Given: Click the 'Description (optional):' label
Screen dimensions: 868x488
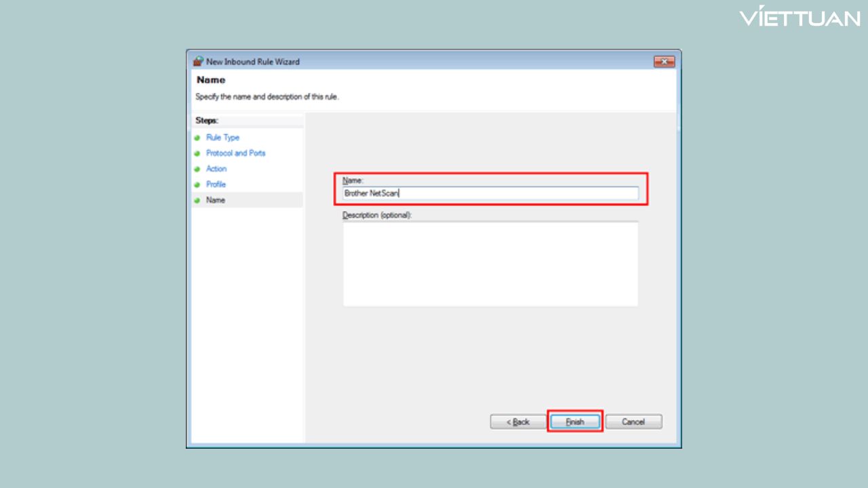Looking at the screenshot, I should (x=377, y=215).
